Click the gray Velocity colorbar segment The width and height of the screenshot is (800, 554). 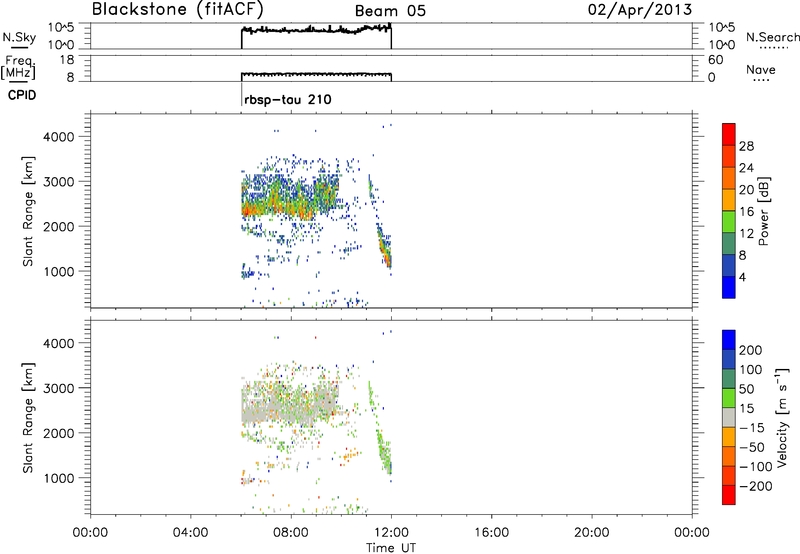[729, 418]
